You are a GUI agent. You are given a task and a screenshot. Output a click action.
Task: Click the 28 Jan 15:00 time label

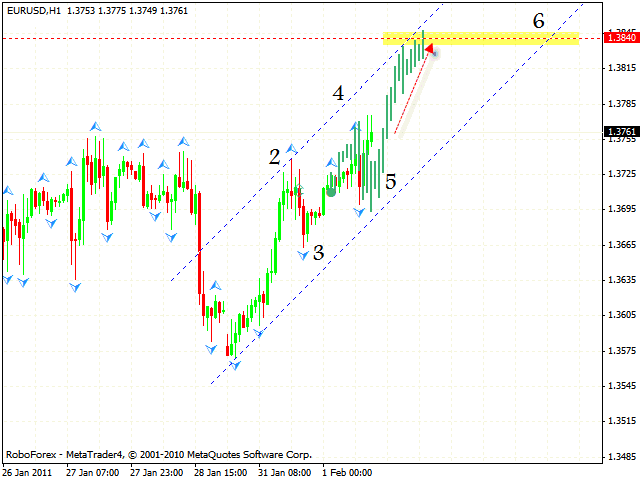221,473
